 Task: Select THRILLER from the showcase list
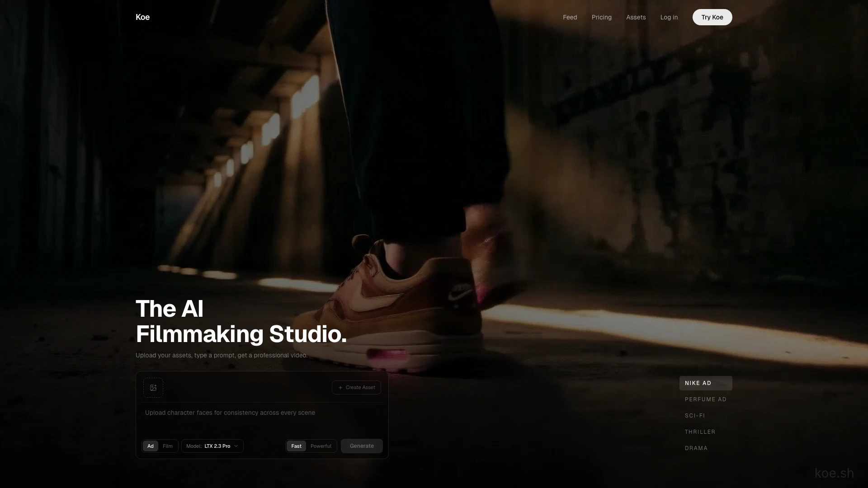click(700, 432)
